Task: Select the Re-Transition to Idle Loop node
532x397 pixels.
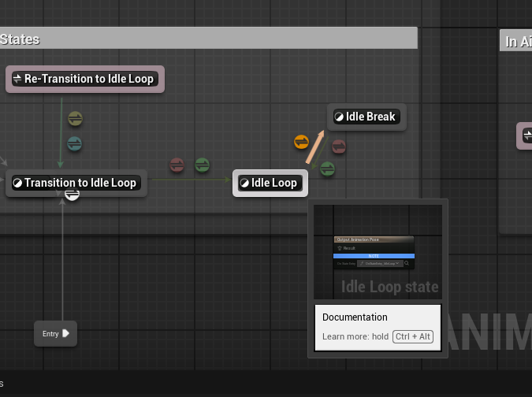Action: click(x=85, y=79)
